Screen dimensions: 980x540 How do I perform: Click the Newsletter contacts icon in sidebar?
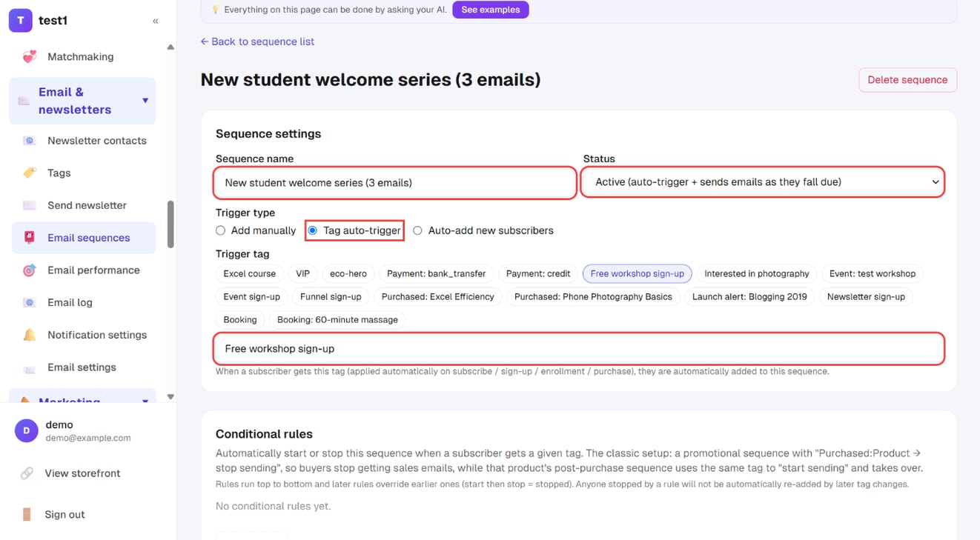click(30, 141)
